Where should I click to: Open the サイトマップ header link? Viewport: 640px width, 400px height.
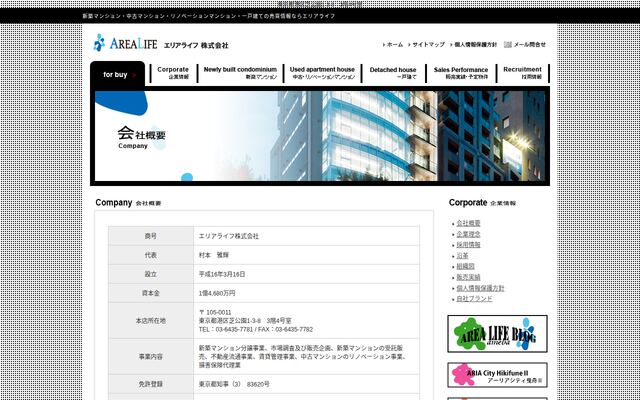(426, 45)
